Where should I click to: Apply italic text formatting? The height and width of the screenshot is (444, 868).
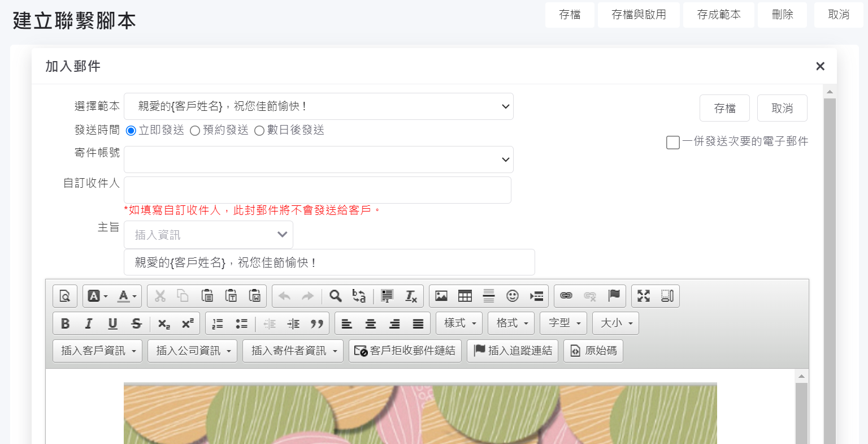89,324
